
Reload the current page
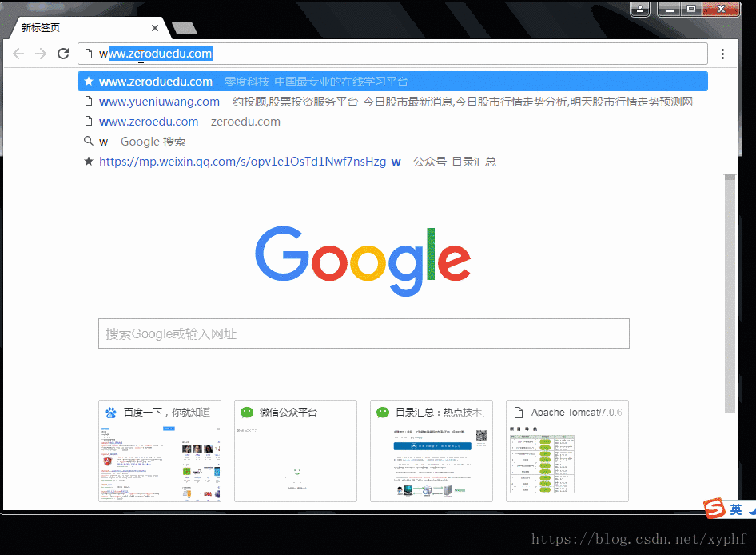[x=63, y=54]
